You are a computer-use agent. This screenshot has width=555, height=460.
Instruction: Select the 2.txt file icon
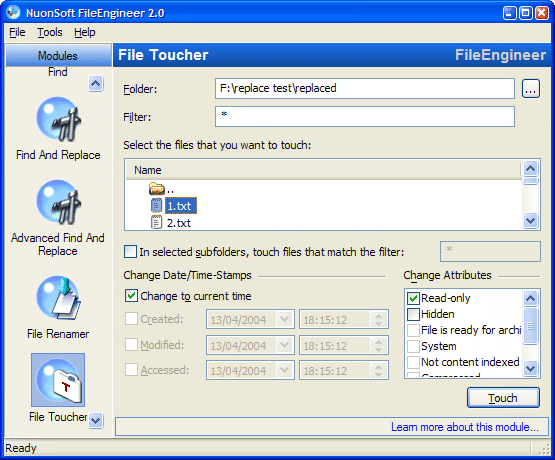156,223
